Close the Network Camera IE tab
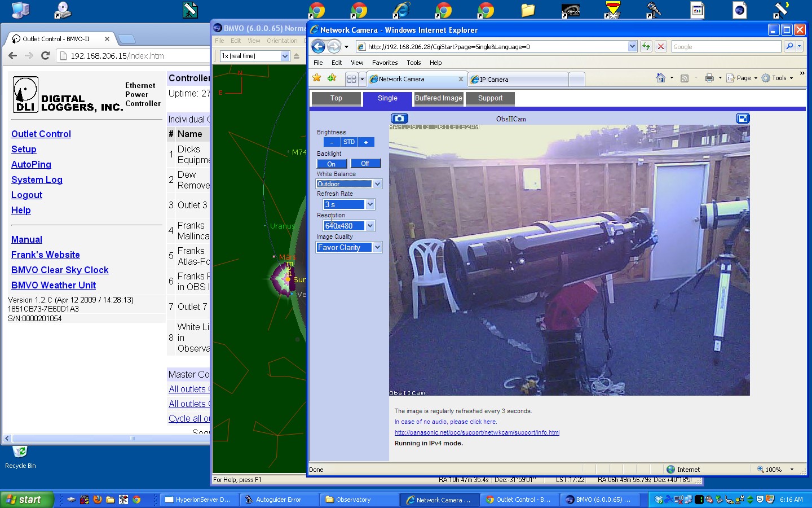Image resolution: width=812 pixels, height=508 pixels. (461, 79)
